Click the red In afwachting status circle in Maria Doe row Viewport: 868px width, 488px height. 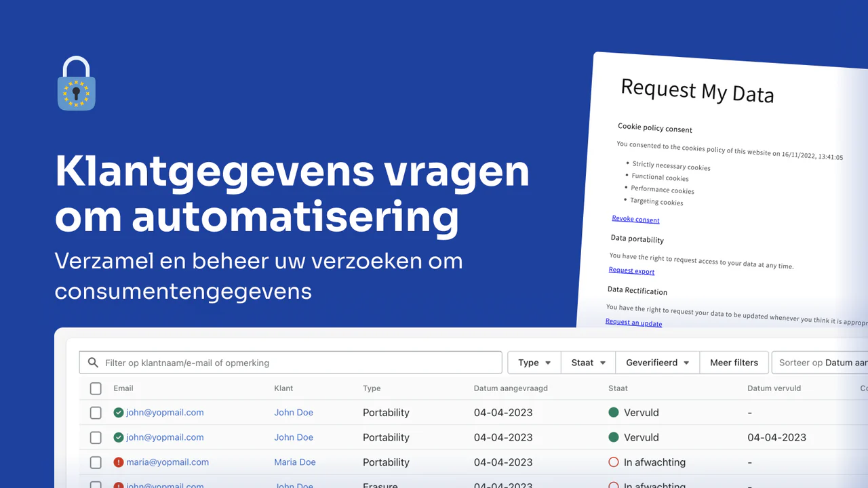point(614,462)
